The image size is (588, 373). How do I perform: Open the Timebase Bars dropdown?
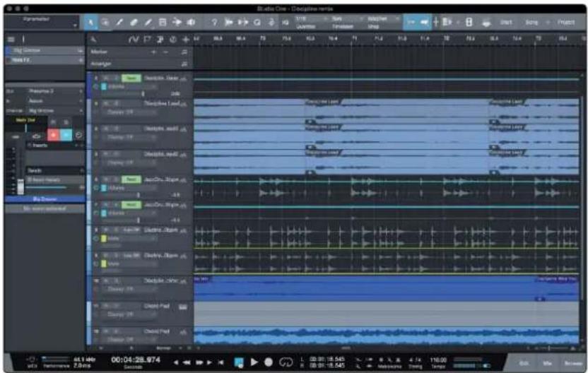click(x=346, y=19)
